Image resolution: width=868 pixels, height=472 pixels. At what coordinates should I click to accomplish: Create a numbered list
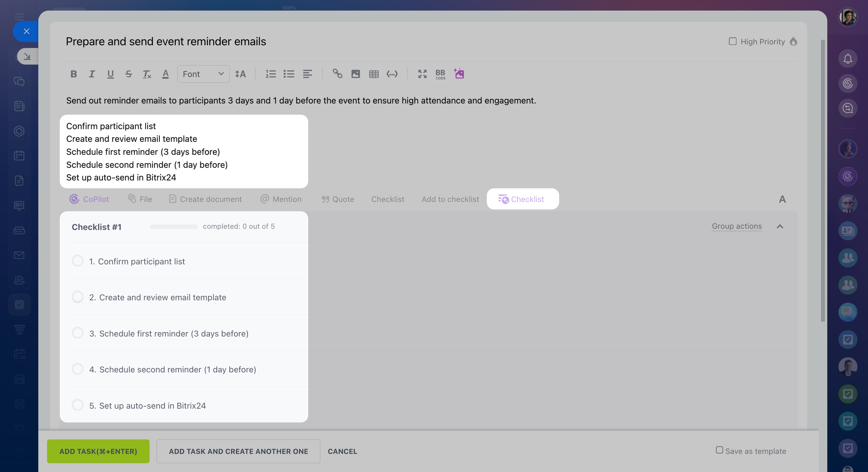tap(270, 74)
